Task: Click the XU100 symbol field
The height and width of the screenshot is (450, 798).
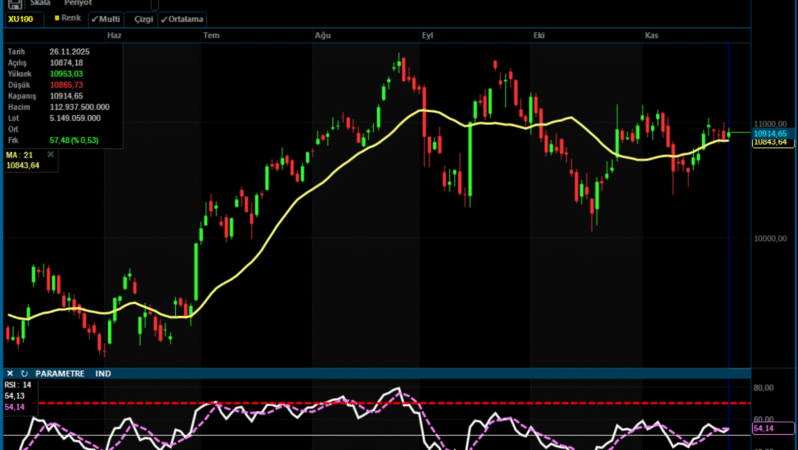Action: coord(21,19)
